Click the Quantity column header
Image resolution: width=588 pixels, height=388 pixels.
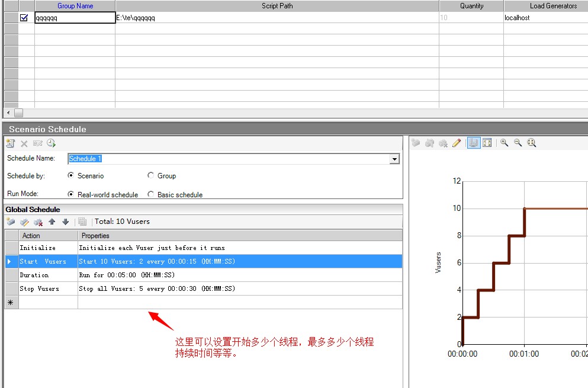tap(471, 6)
